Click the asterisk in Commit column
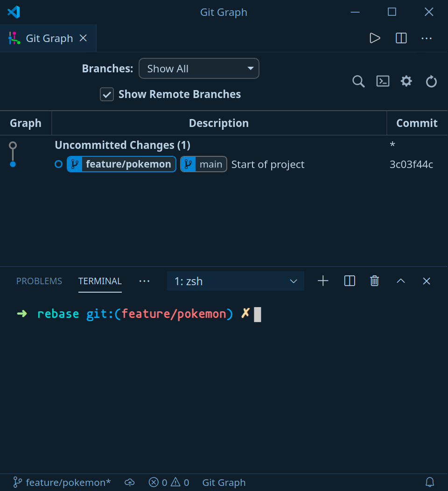448x491 pixels. point(392,145)
